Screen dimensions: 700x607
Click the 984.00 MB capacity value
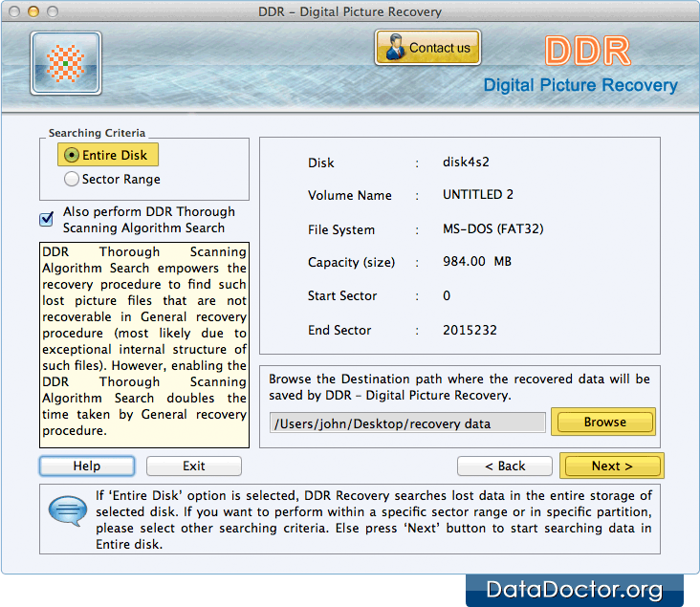tap(477, 262)
